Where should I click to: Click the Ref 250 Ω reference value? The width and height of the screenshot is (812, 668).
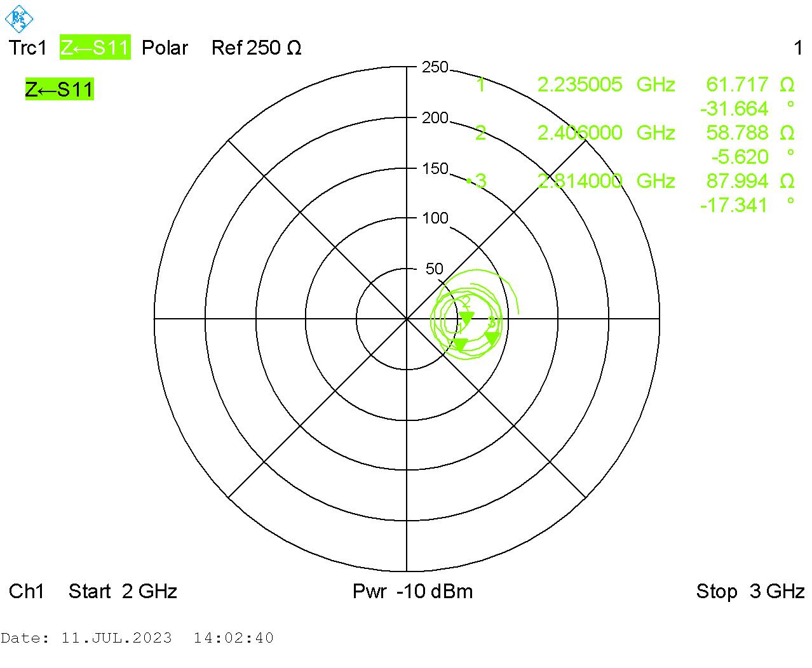click(257, 48)
